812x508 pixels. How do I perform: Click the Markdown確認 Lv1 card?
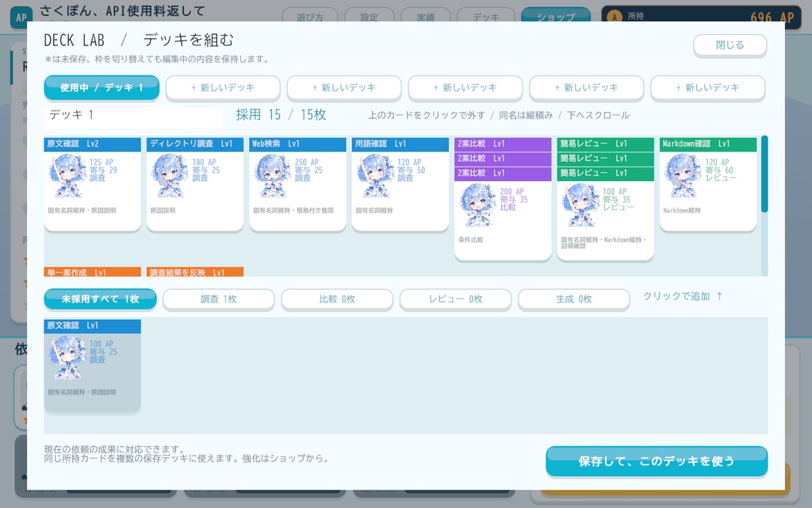[708, 184]
